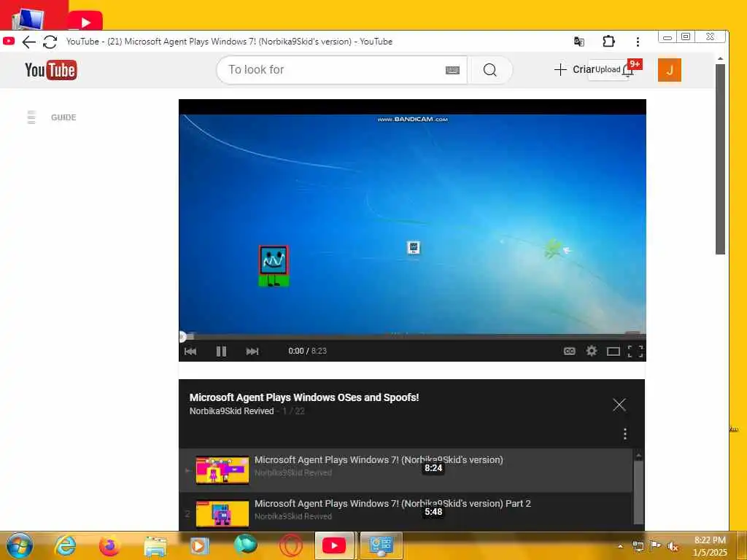Reload the page with refresh icon

pos(50,42)
